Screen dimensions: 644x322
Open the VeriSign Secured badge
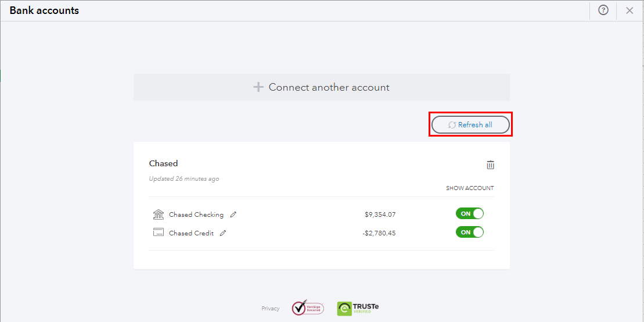(x=308, y=308)
